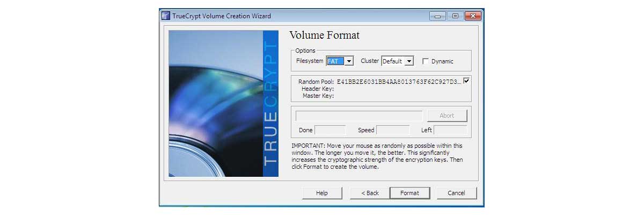Click the TrueCrypt disc banner image
Viewport: 644px width, 215px height.
[223, 103]
